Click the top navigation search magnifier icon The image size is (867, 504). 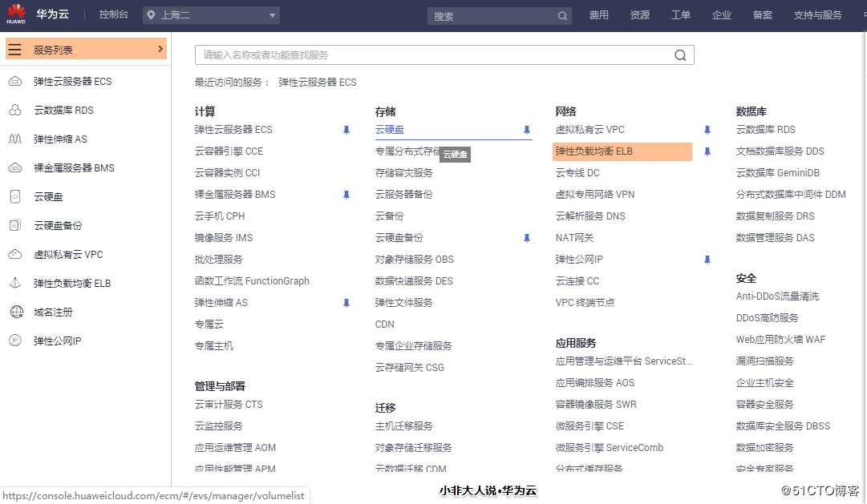tap(562, 16)
